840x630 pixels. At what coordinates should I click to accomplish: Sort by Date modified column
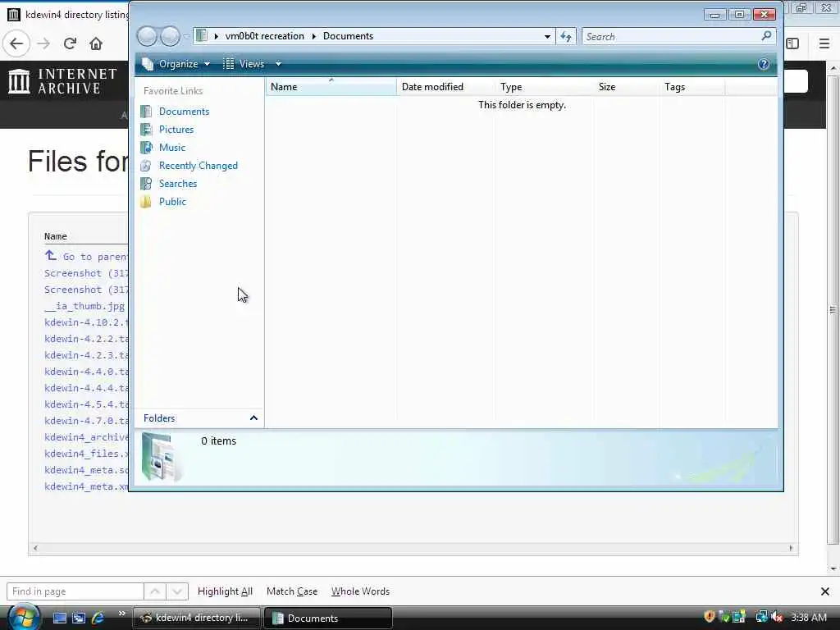(x=445, y=87)
